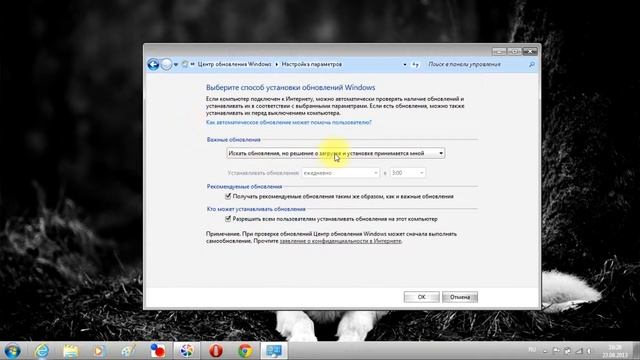Open the taskbar clock and date
This screenshot has width=640, height=360.
(x=615, y=351)
